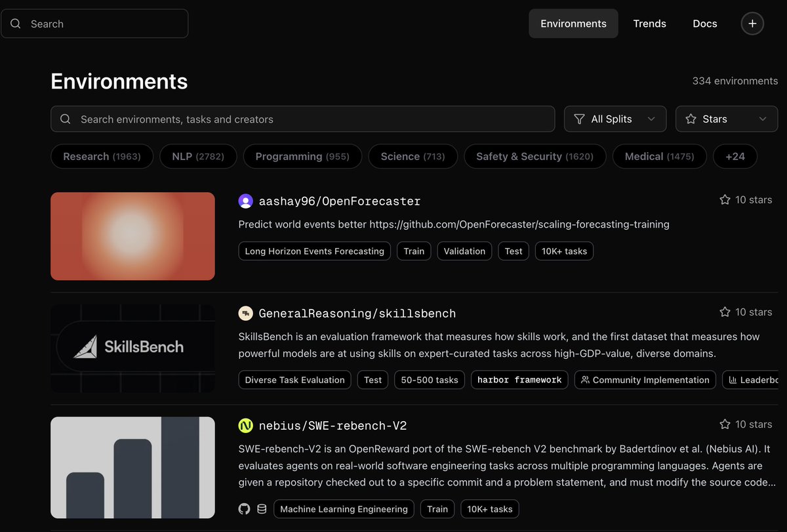Select the Community Implementation tag
This screenshot has width=787, height=532.
tap(645, 380)
